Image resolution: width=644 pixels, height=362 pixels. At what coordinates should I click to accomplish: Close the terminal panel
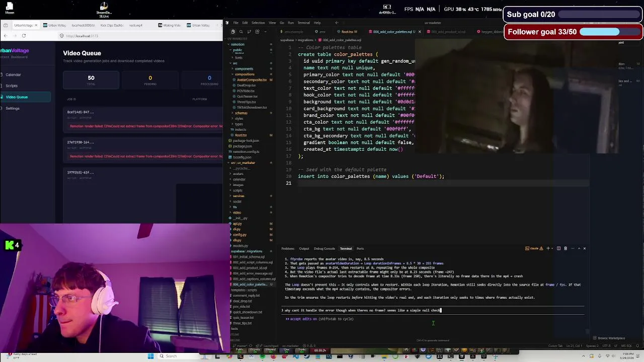[584, 248]
